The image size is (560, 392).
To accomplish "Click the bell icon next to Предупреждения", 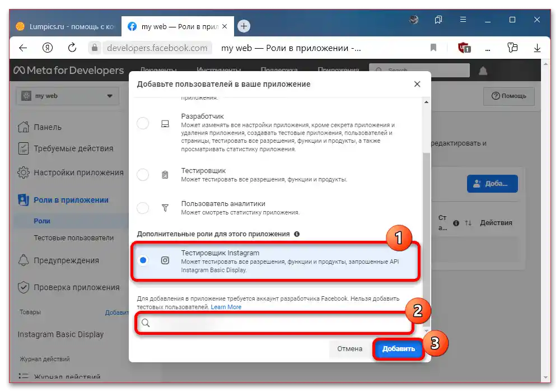I will tap(24, 260).
